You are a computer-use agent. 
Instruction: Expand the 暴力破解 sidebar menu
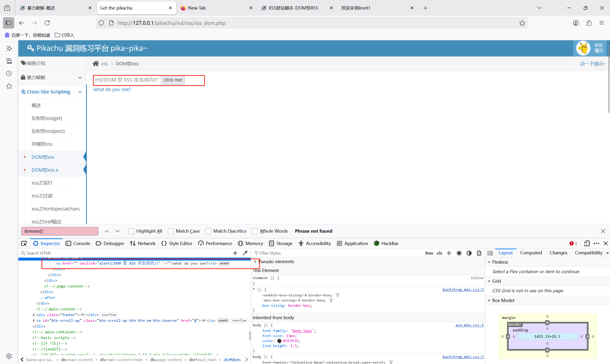click(52, 77)
